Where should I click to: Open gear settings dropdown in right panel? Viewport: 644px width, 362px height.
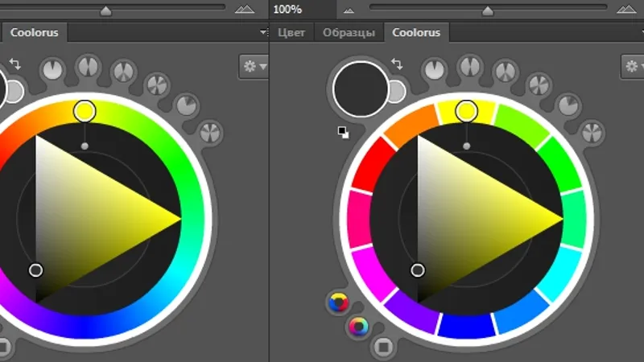point(633,66)
